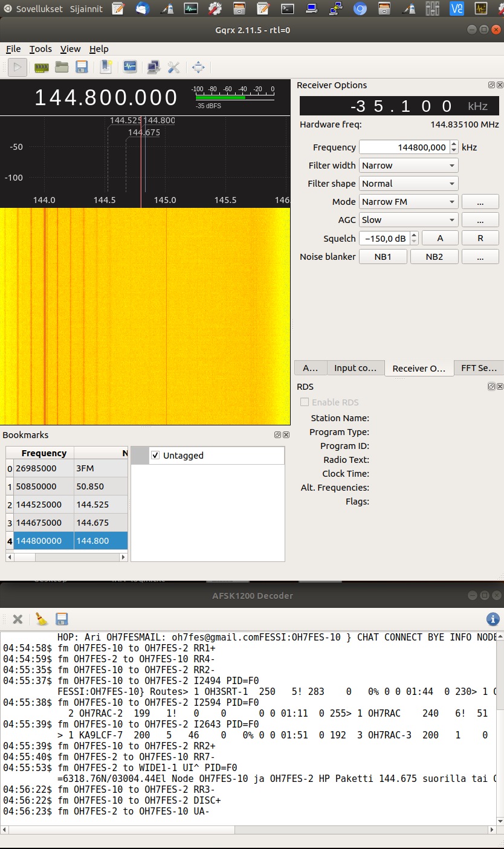Uncheck the Untagged bookmark tag
Screen dimensions: 504x849
tap(155, 456)
